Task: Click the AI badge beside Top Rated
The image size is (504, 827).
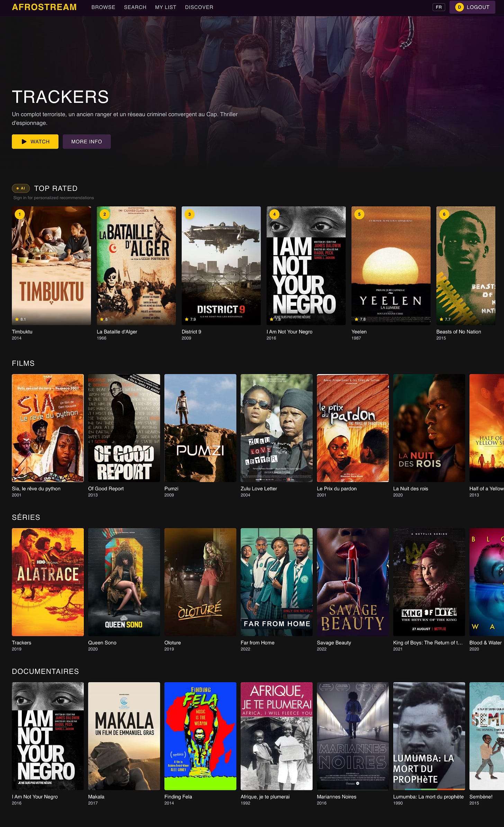Action: pyautogui.click(x=21, y=188)
